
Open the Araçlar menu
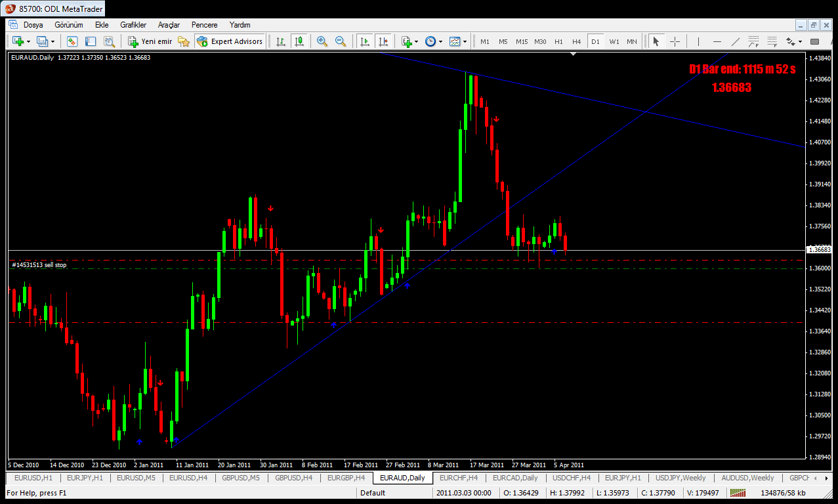click(x=169, y=25)
